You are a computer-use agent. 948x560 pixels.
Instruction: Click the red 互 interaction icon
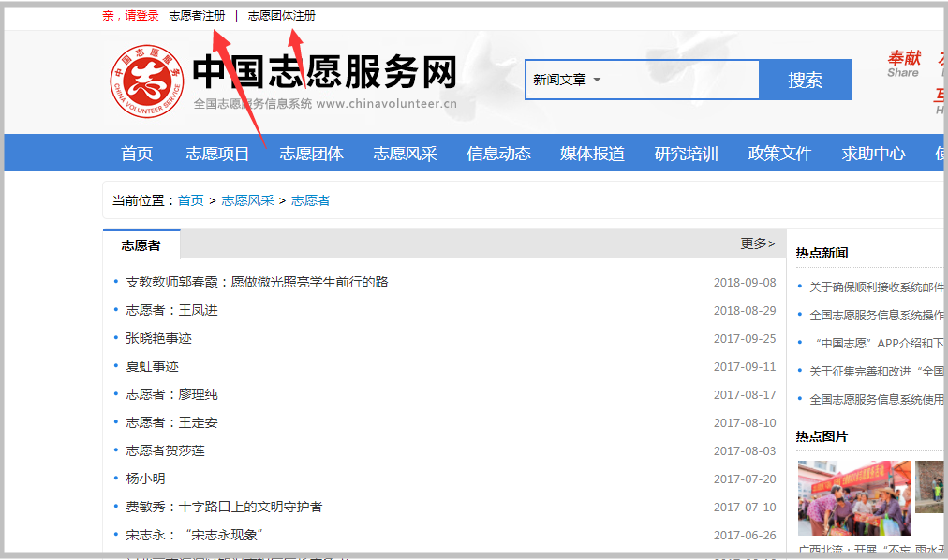coord(941,96)
